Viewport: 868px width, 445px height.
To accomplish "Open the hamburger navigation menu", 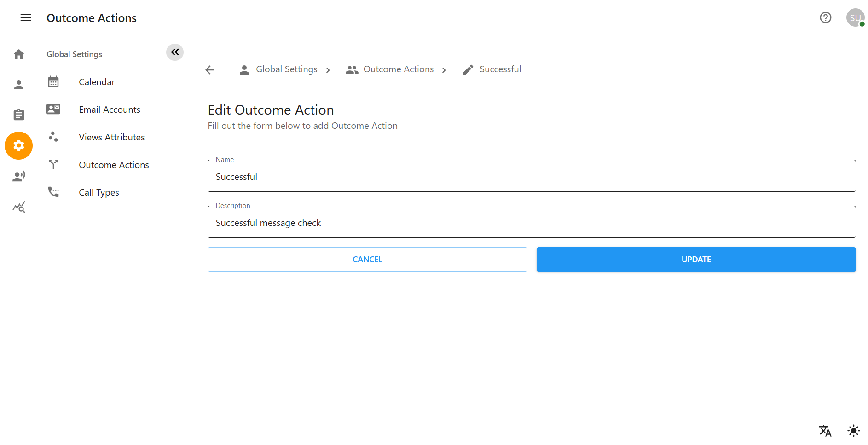I will click(26, 18).
